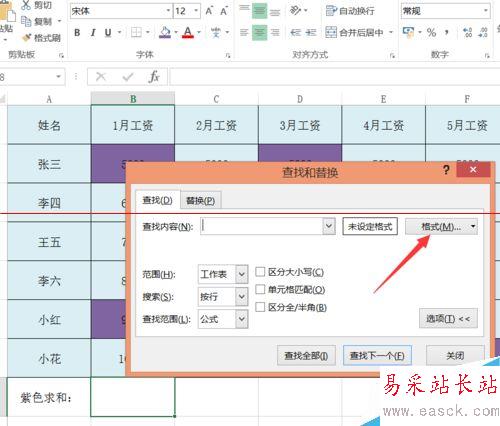Viewport: 500px width, 426px height.
Task: Click the Copy (复制) button
Action: (37, 22)
